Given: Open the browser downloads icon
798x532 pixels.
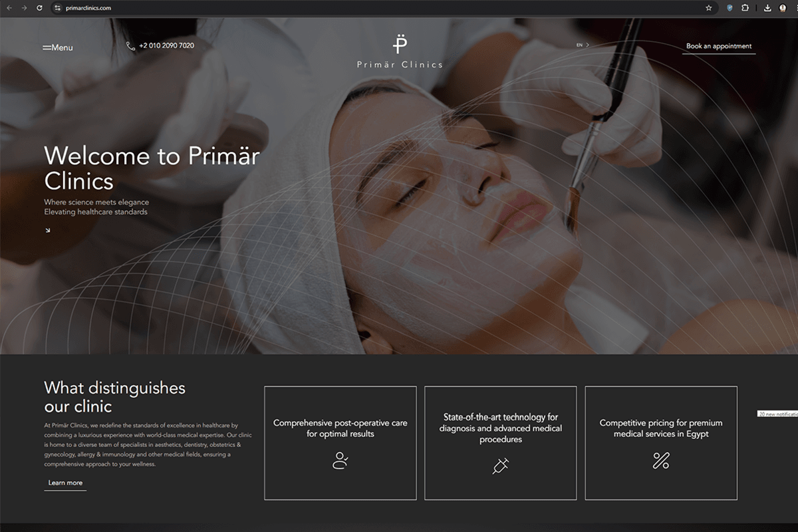Looking at the screenshot, I should (x=767, y=8).
